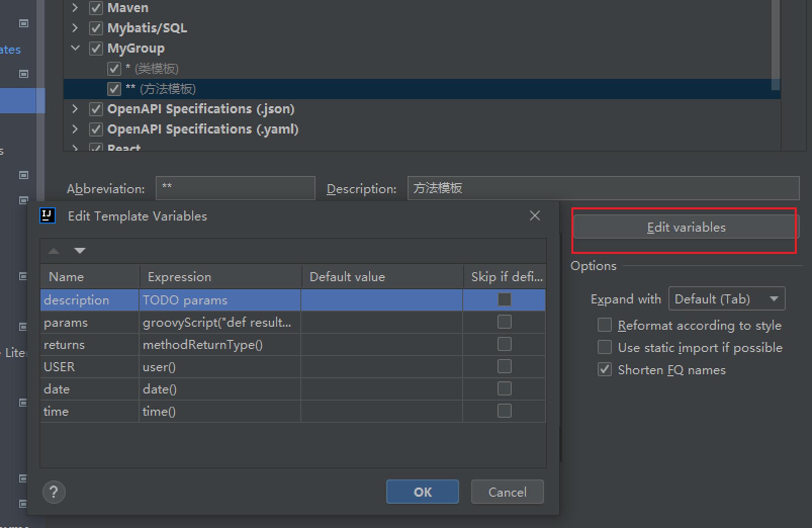This screenshot has width=812, height=528.
Task: Click the time() expression cell
Action: click(x=220, y=411)
